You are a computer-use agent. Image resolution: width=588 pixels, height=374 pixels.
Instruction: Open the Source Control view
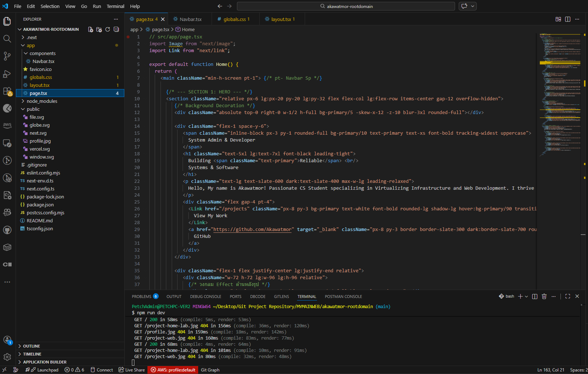7,56
